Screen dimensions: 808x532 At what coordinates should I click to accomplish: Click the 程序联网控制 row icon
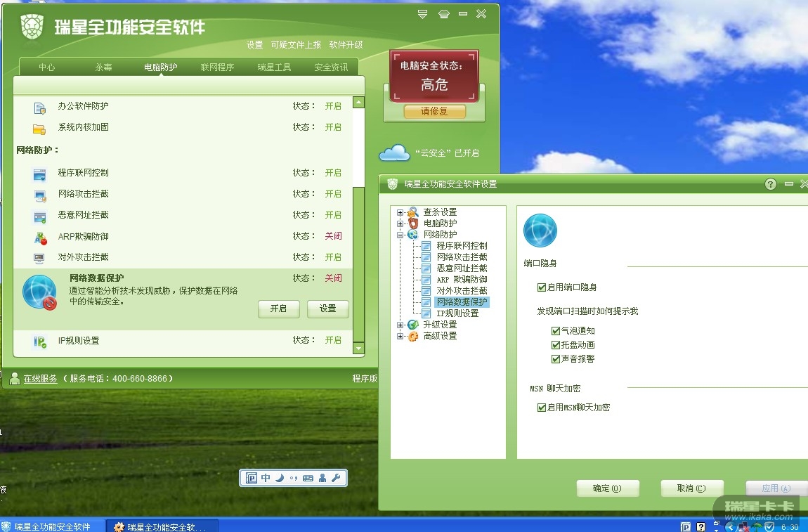click(39, 175)
